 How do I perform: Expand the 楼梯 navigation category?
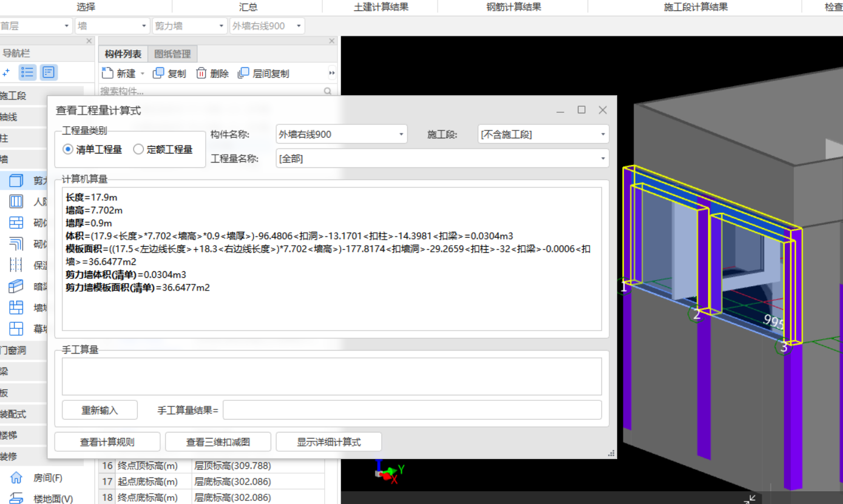point(24,435)
